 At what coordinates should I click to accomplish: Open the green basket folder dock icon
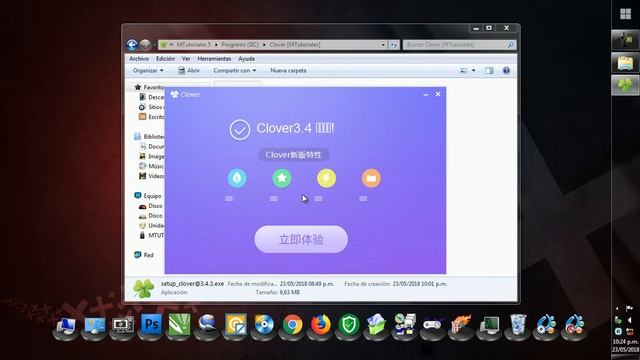[376, 324]
